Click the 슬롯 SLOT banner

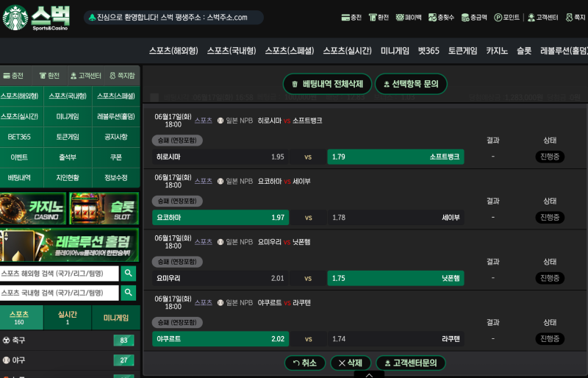point(104,208)
